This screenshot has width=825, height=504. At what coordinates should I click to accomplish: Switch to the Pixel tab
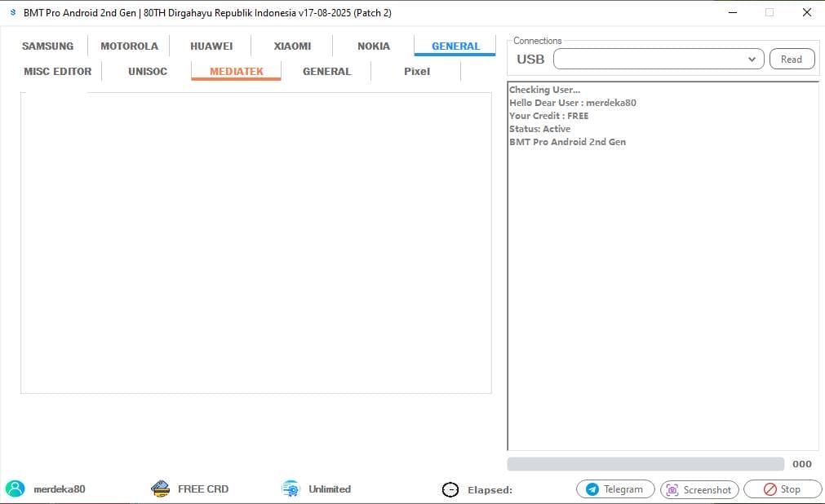pos(416,71)
